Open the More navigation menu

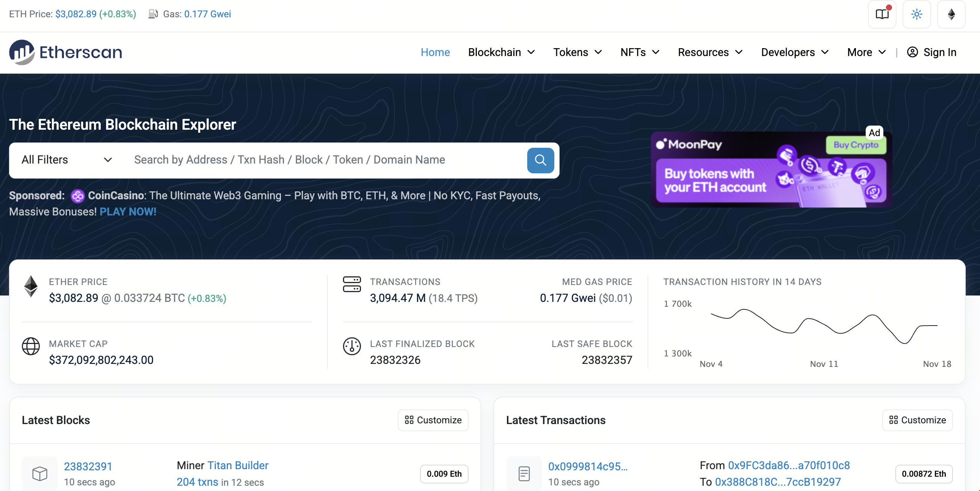point(866,52)
